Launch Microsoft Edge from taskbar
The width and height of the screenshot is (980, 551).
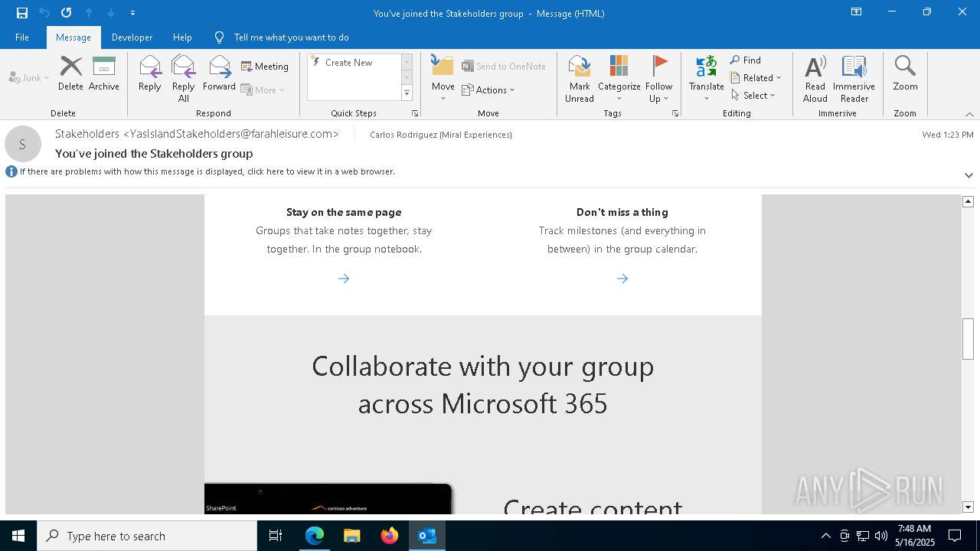click(315, 536)
